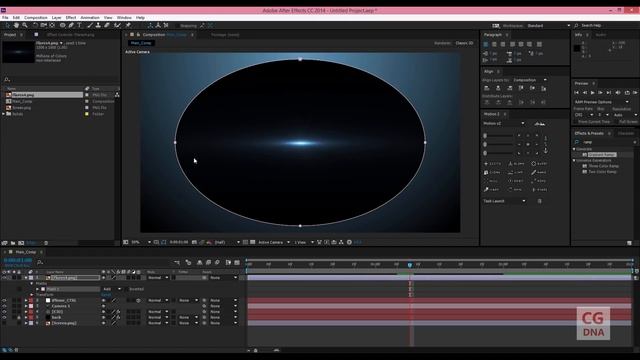
Task: Click center-align text icon in Paragraph panel
Action: pos(494,44)
